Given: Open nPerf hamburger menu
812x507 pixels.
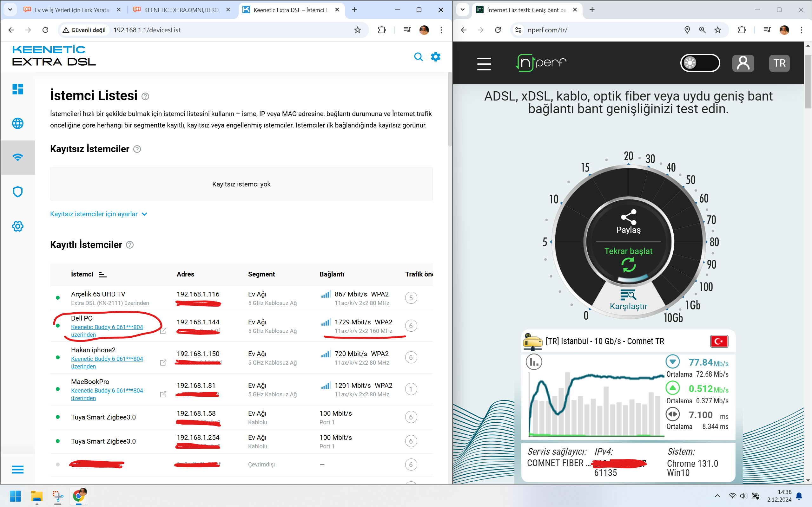Looking at the screenshot, I should pos(484,63).
